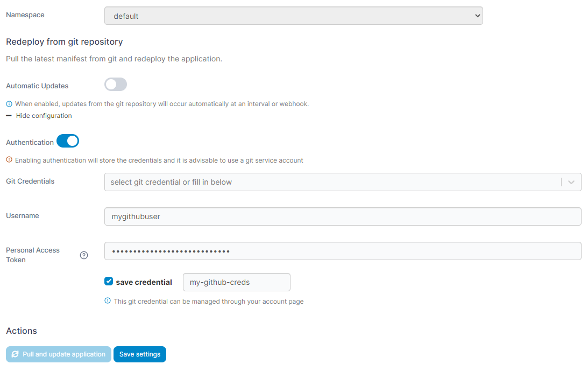588x371 pixels.
Task: Turn off the Authentication toggle
Action: (x=68, y=141)
